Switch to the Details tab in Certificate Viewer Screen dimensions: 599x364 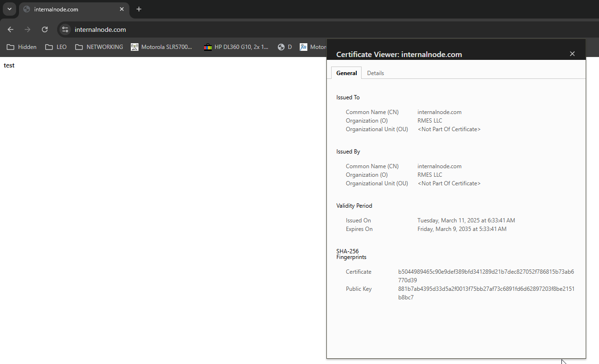[x=375, y=73]
